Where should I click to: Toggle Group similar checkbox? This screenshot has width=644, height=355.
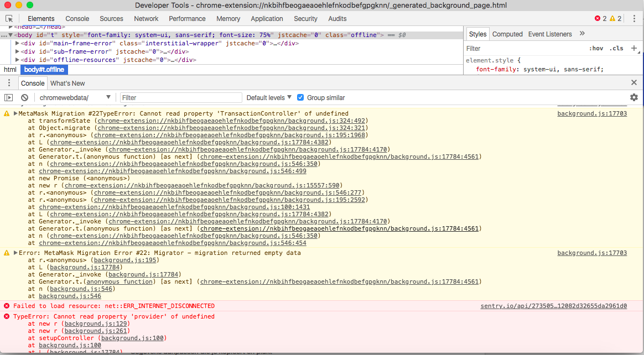(x=300, y=98)
